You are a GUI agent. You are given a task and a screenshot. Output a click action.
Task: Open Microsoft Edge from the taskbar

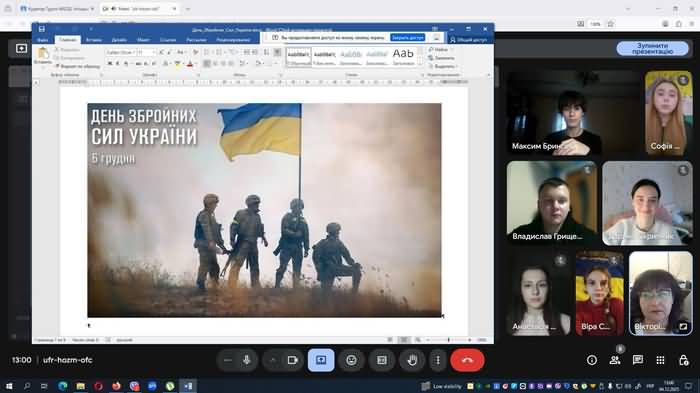(x=62, y=386)
